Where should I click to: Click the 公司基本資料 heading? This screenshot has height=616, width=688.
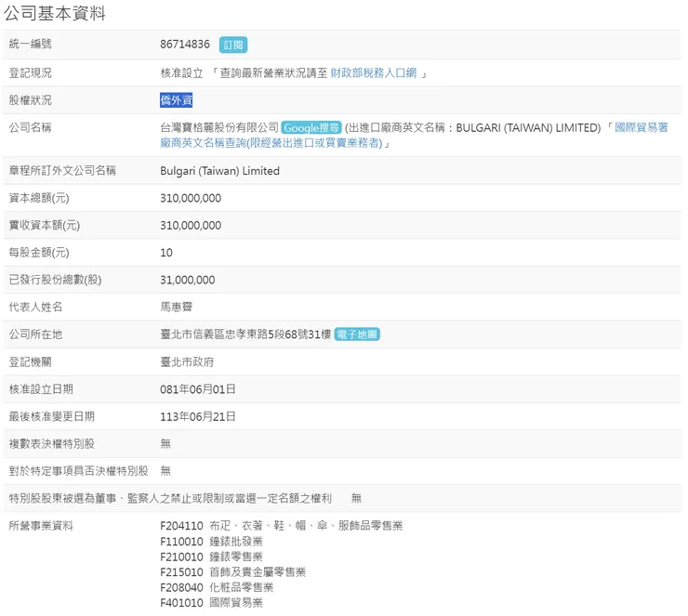[55, 14]
